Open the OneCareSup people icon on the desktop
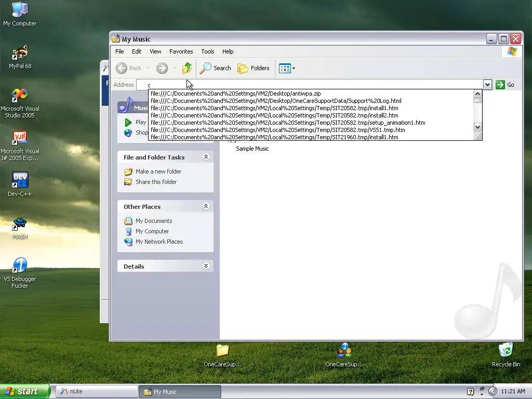Viewport: 532px width, 399px height. pyautogui.click(x=344, y=355)
